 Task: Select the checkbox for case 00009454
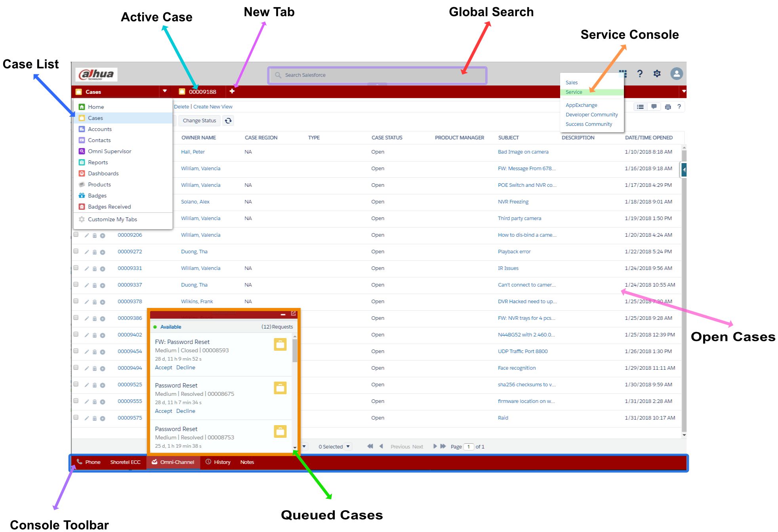point(76,351)
